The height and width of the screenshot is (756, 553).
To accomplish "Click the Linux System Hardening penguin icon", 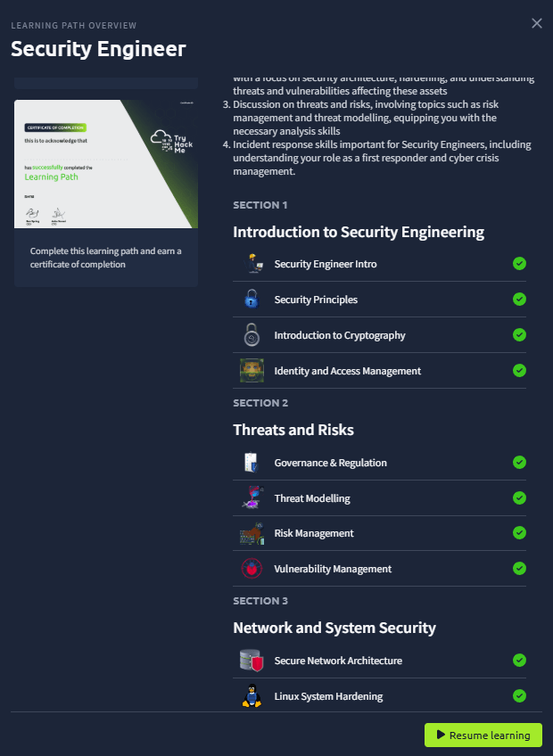I will tap(252, 695).
